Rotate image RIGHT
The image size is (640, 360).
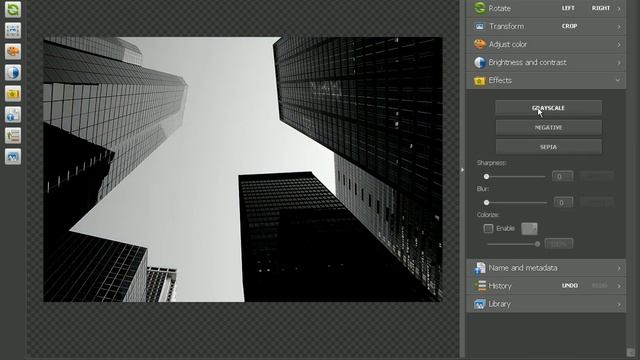[601, 8]
